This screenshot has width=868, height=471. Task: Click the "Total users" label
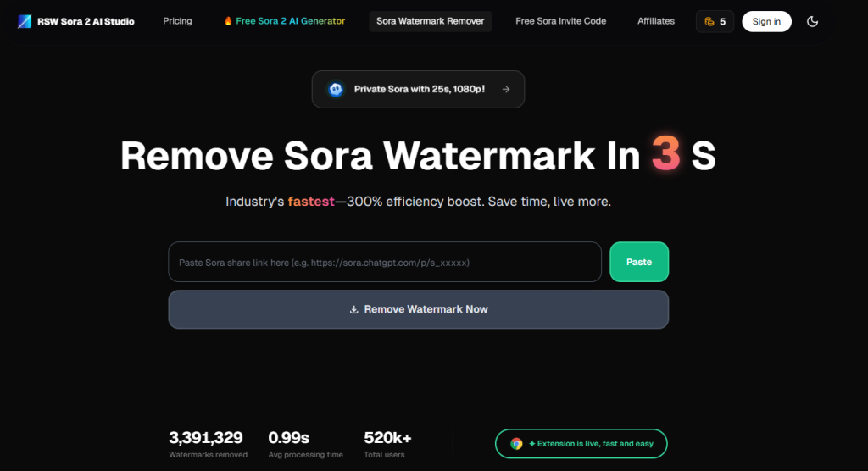(x=384, y=454)
